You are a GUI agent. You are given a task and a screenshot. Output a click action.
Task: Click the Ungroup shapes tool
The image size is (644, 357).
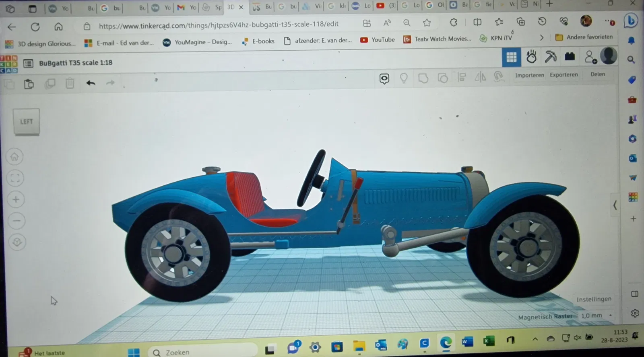(x=442, y=78)
